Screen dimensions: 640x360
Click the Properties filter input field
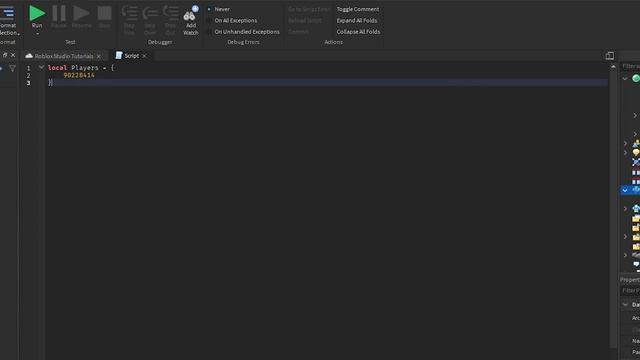(x=631, y=291)
